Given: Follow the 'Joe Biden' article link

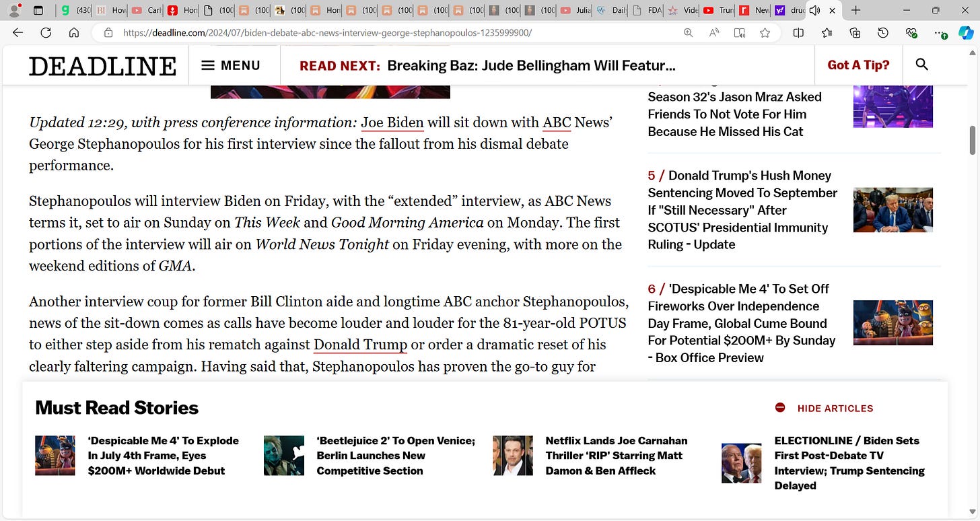Looking at the screenshot, I should [x=392, y=123].
